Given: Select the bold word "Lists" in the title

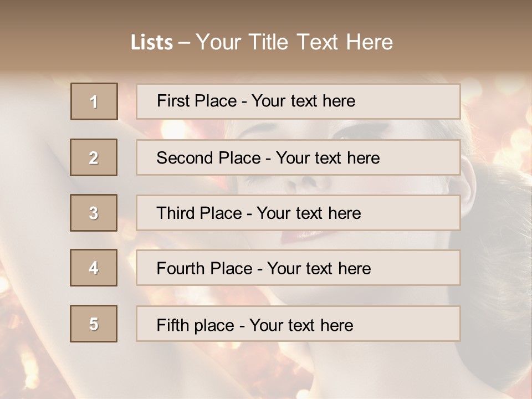Looking at the screenshot, I should pos(152,43).
